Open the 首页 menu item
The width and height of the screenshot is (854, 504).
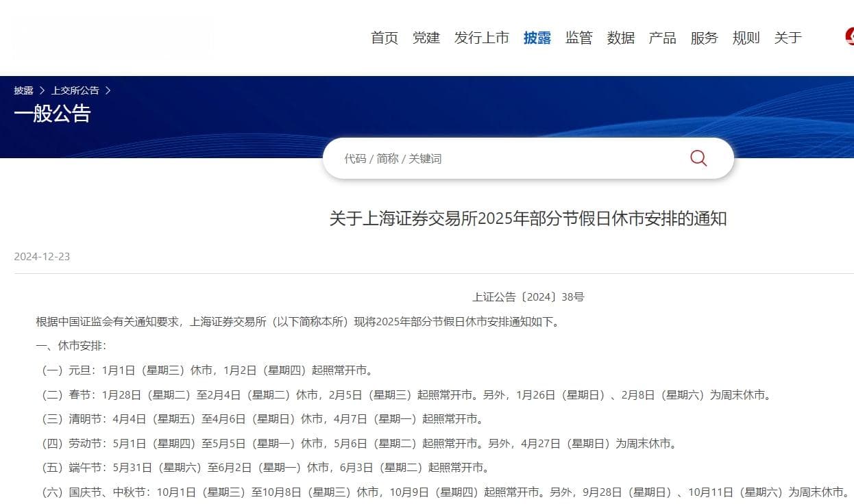point(385,38)
